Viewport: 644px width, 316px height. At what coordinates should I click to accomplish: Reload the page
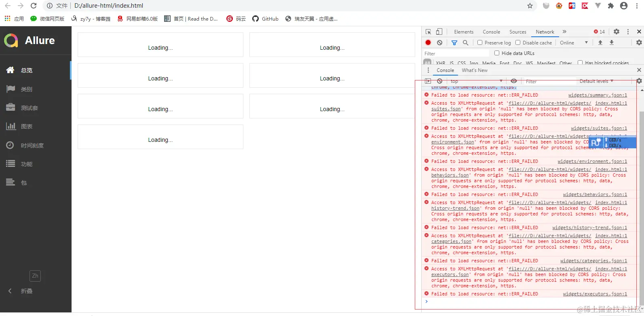tap(34, 6)
